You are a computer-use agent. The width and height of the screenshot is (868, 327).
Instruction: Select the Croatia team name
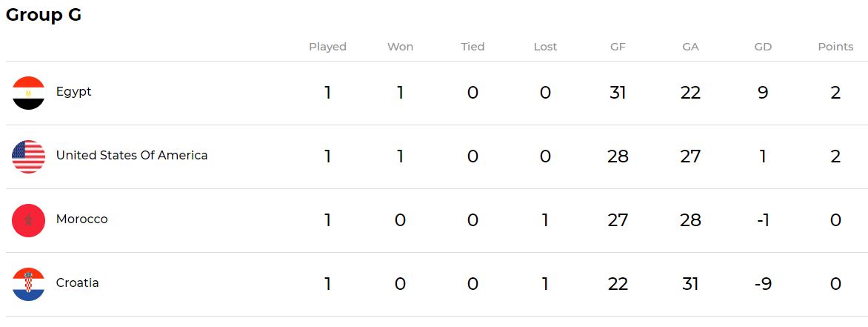(78, 283)
